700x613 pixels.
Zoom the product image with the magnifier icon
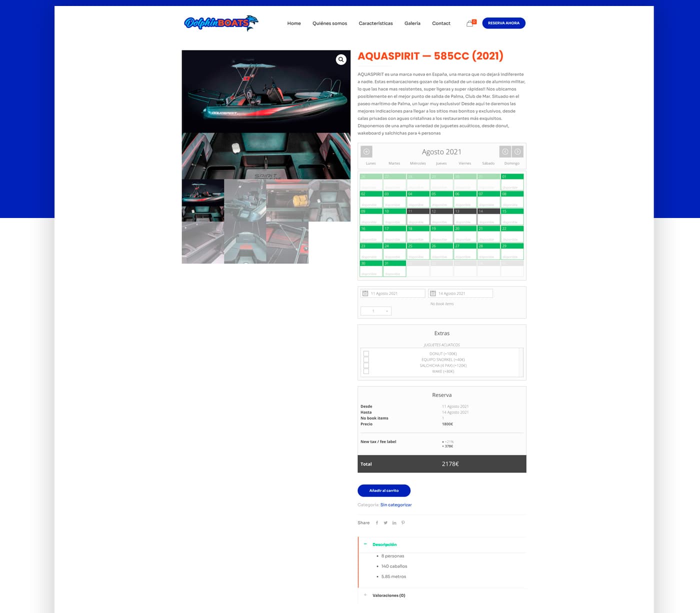tap(341, 59)
